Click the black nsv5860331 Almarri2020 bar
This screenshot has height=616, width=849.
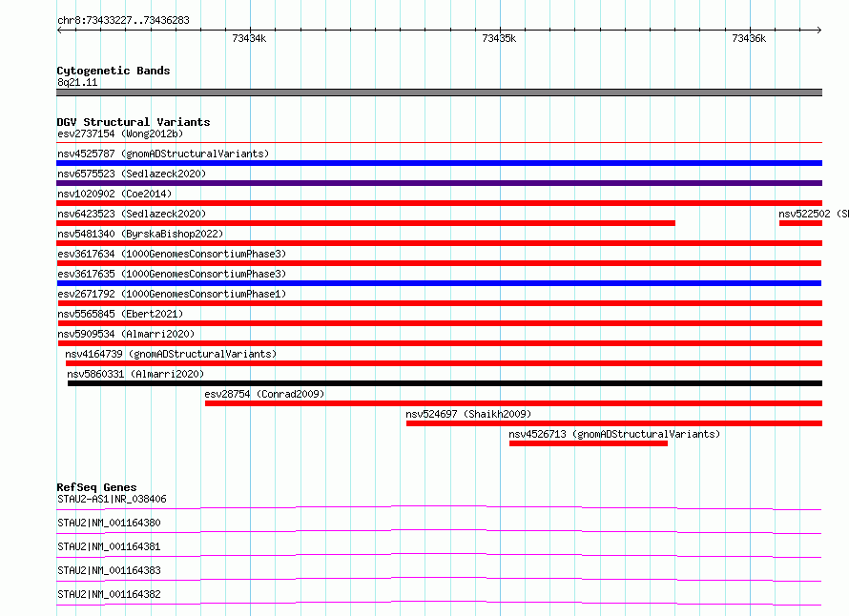pyautogui.click(x=445, y=383)
